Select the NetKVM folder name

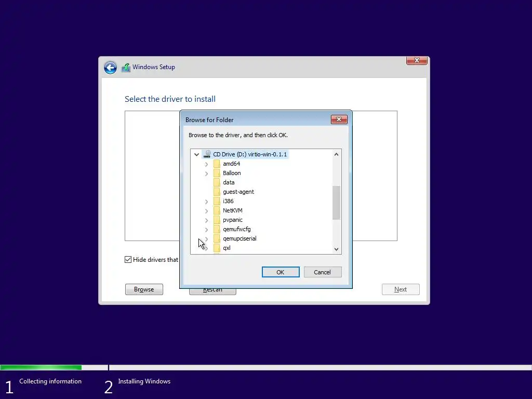[232, 211]
